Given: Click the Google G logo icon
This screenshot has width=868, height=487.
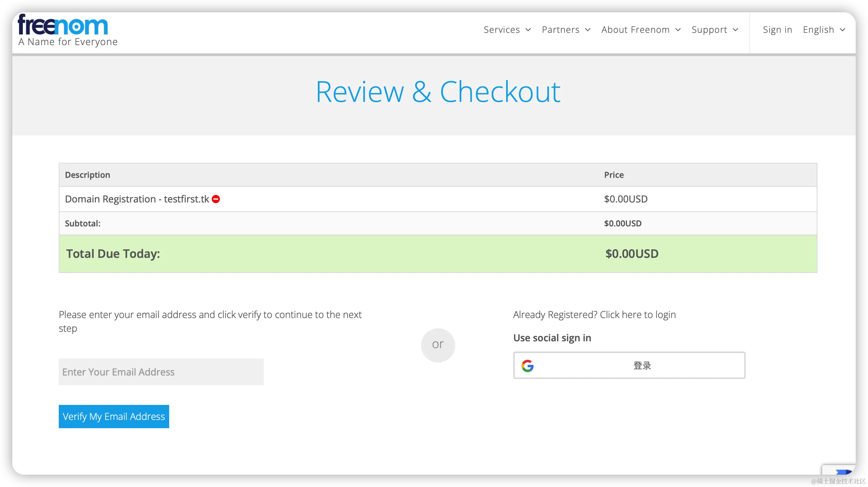Looking at the screenshot, I should (527, 366).
